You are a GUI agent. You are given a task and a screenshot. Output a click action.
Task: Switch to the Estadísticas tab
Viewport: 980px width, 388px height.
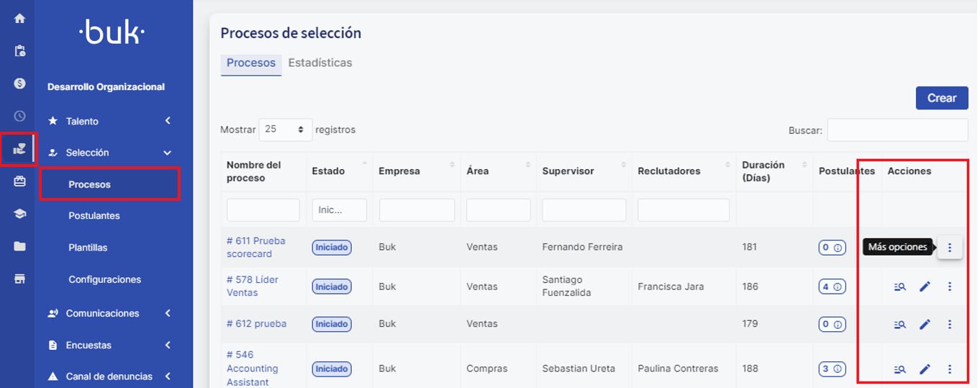(320, 63)
